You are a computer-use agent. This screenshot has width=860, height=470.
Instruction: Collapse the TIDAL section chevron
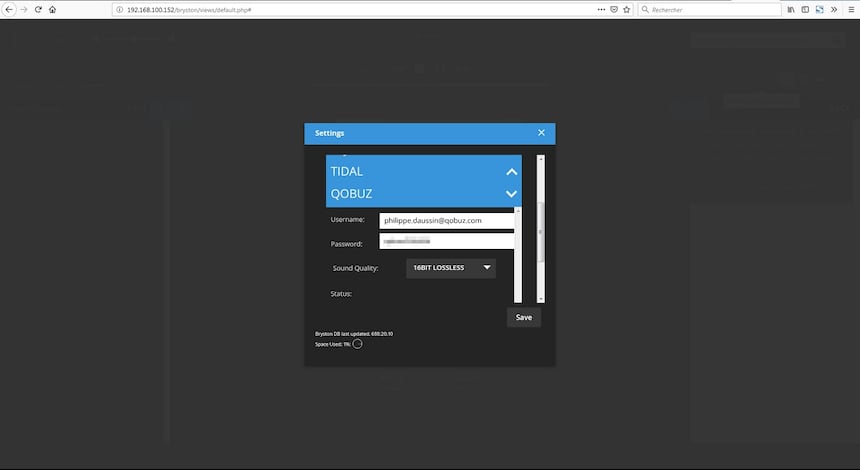pos(511,172)
